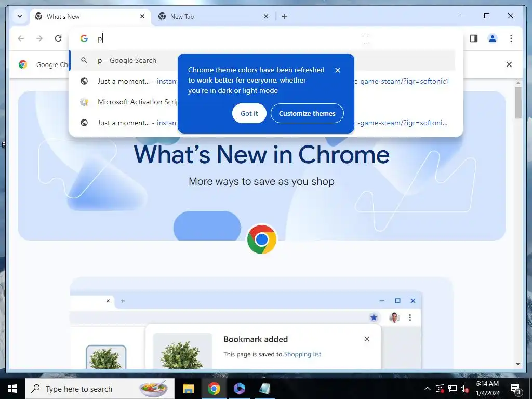
Task: Select first Just a moment suggestion
Action: (262, 81)
